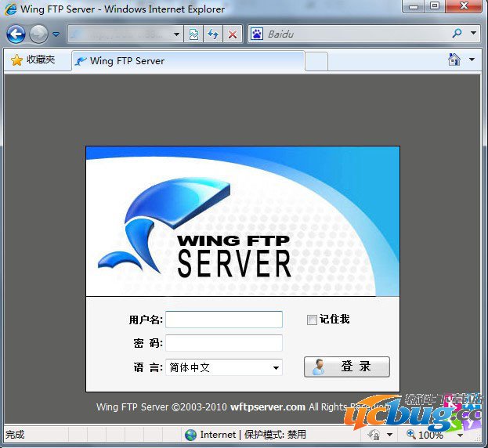Screen dimensions: 488x448
Task: Open the 收藏夹 favorites button
Action: point(34,60)
